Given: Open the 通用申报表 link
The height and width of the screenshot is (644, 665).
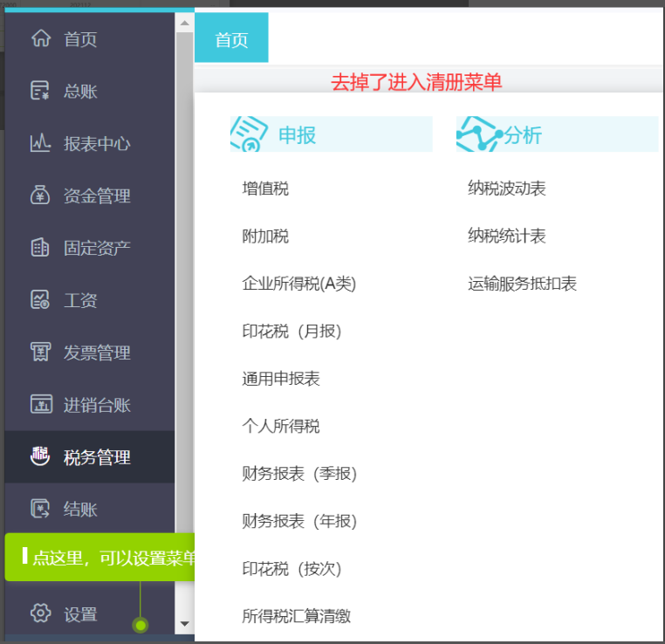Looking at the screenshot, I should point(281,378).
